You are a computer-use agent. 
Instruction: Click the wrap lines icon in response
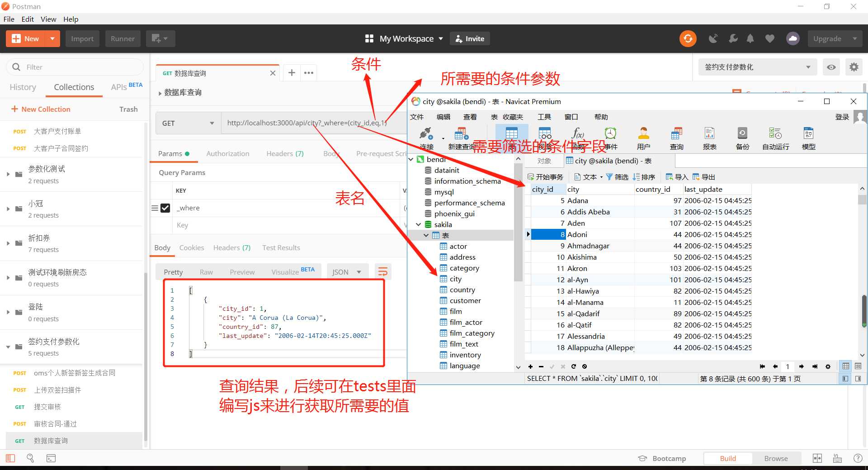click(382, 271)
